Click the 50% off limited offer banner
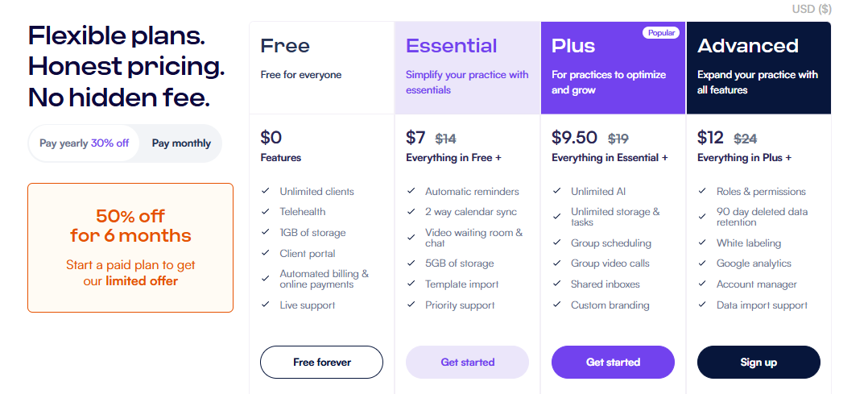The image size is (868, 394). [x=130, y=247]
